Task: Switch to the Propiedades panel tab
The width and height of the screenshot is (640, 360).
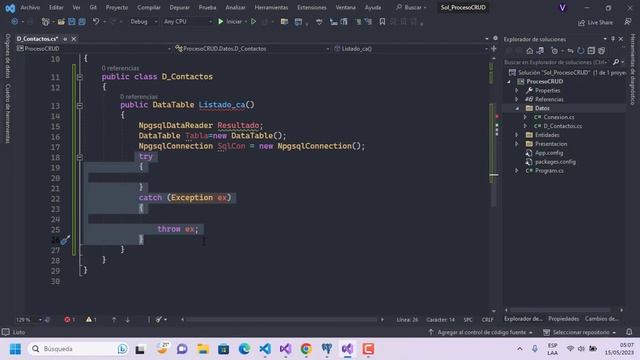Action: coord(564,319)
